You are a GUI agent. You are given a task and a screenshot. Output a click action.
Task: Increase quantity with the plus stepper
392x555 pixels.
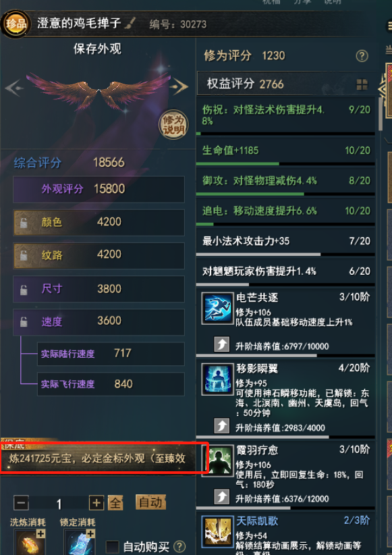click(96, 502)
